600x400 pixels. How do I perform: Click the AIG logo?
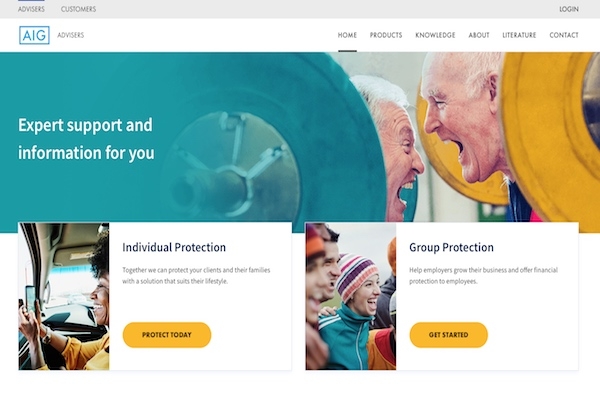pos(34,35)
